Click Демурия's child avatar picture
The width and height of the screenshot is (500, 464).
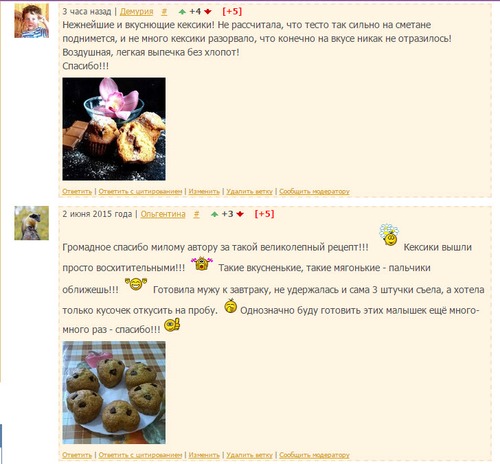click(x=32, y=21)
